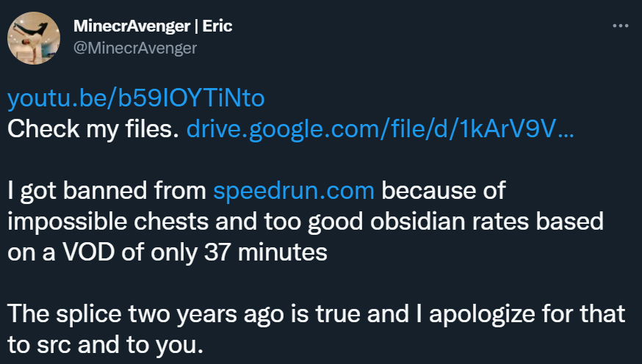Click the "to src and to you." line
Screen dimensions: 642x364
[104, 346]
